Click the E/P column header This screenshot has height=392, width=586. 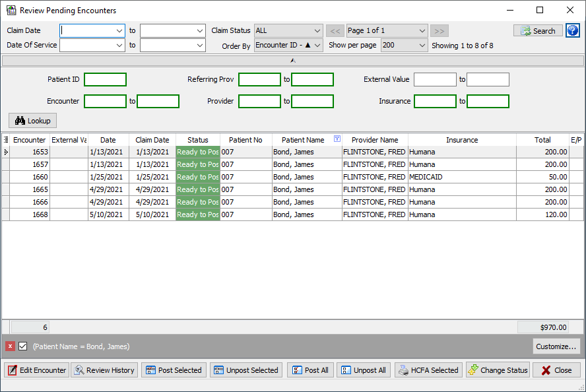coord(576,140)
